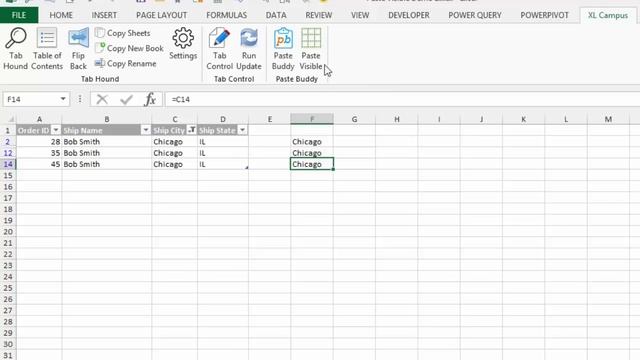The width and height of the screenshot is (640, 360).
Task: Select row 20 header
Action: (x=8, y=232)
